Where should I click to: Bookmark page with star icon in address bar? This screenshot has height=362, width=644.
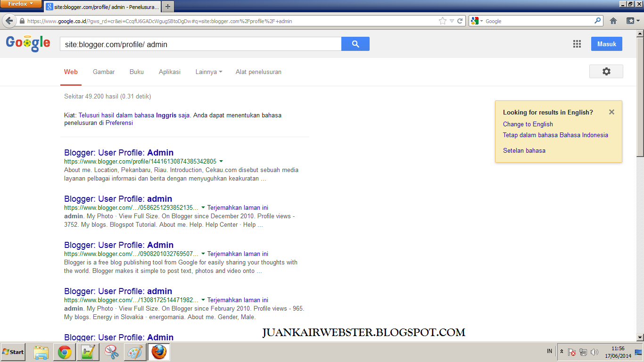tap(442, 21)
